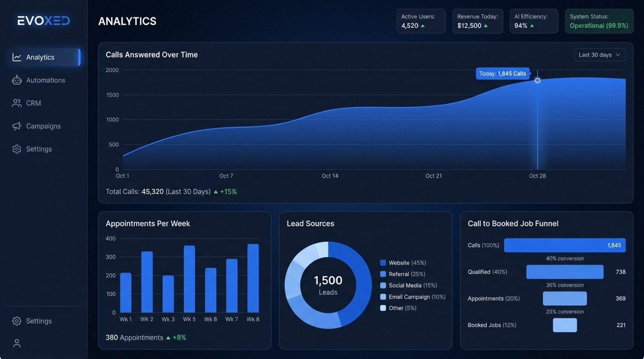The image size is (644, 359).
Task: Click the chevron in Last 30 days selector
Action: (x=618, y=55)
